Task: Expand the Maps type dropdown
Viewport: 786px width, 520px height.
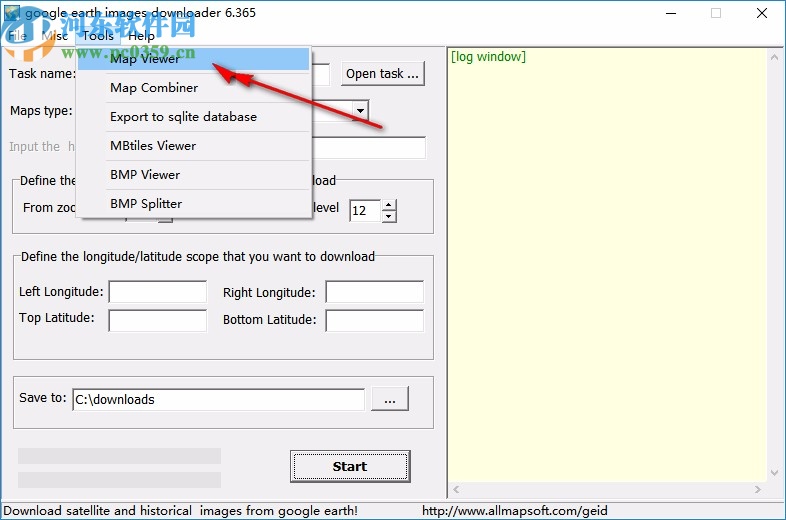Action: [x=360, y=110]
